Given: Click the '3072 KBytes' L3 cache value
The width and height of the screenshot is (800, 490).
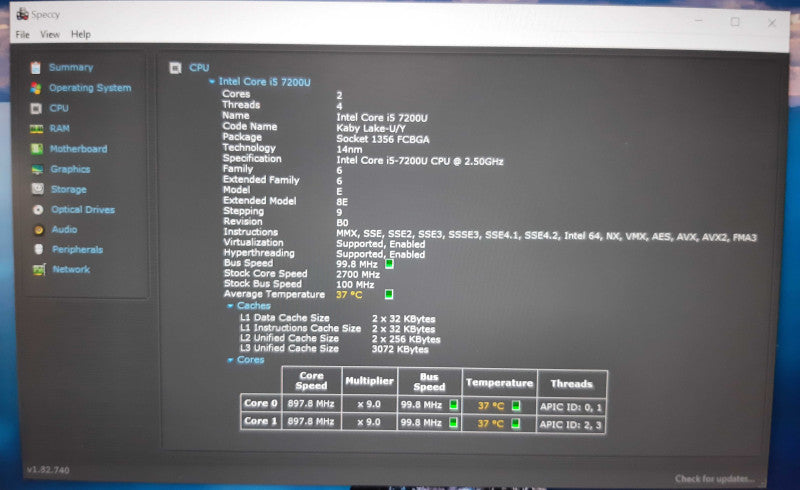Looking at the screenshot, I should click(x=400, y=350).
